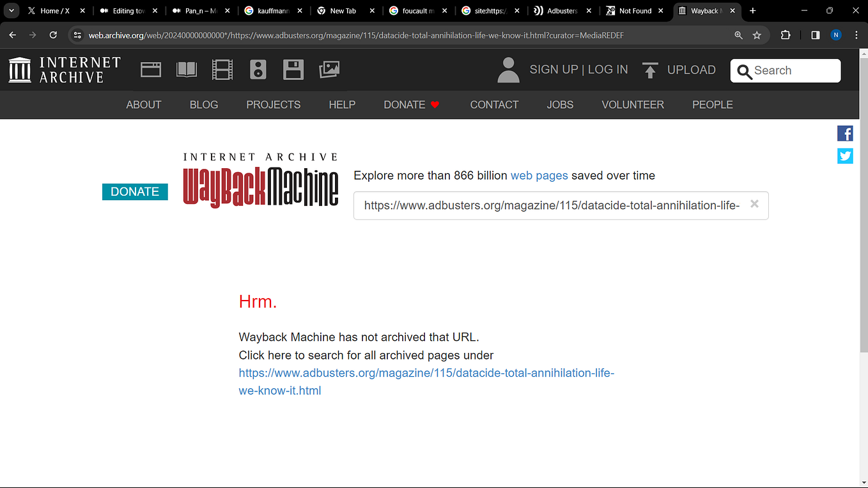
Task: Click the teal DONATE button
Action: [134, 191]
